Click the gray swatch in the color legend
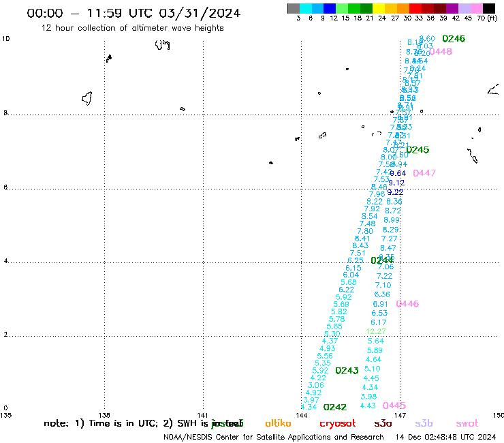Viewport: 504px width, 443px height. point(294,8)
